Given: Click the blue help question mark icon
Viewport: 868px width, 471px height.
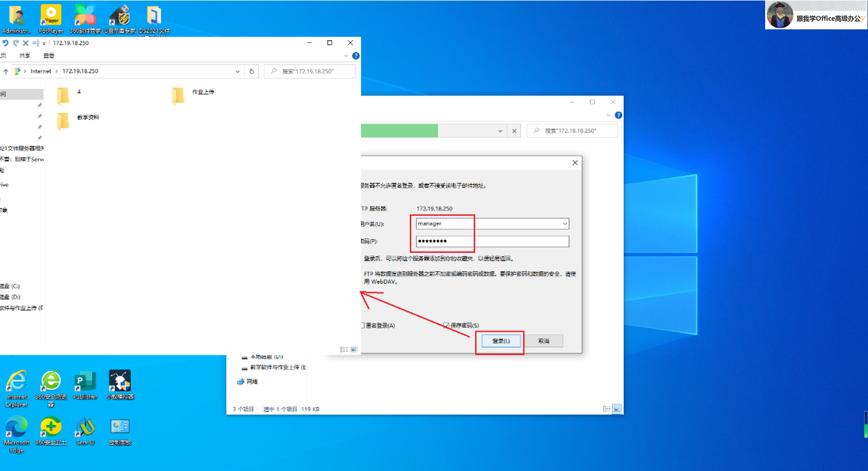Looking at the screenshot, I should [x=356, y=56].
